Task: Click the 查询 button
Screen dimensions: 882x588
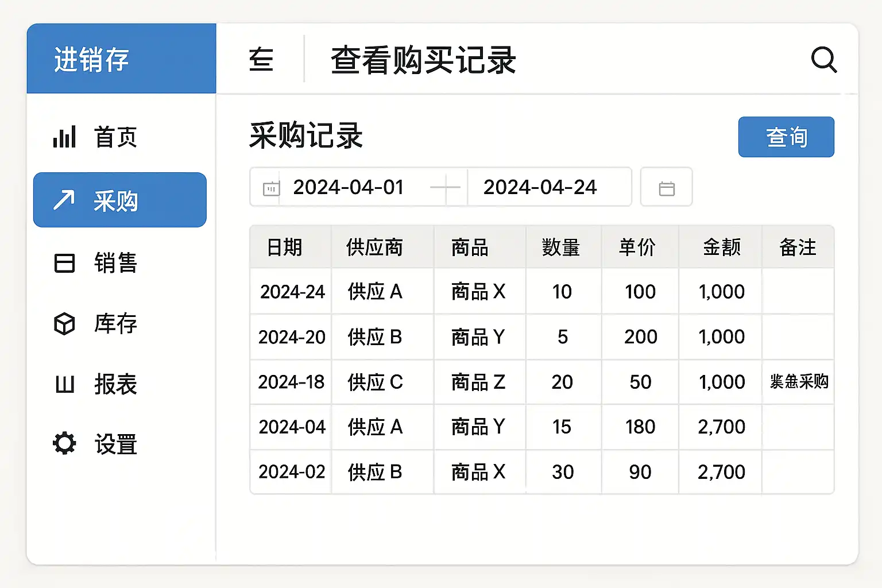Action: coord(786,137)
